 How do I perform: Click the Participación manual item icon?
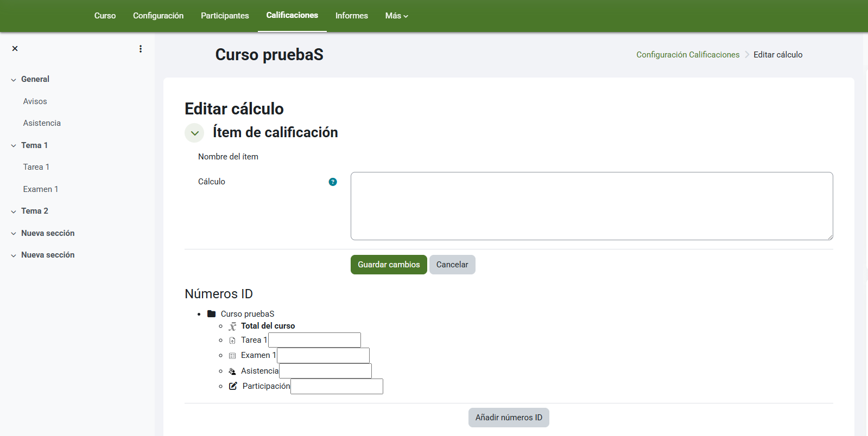coord(233,386)
